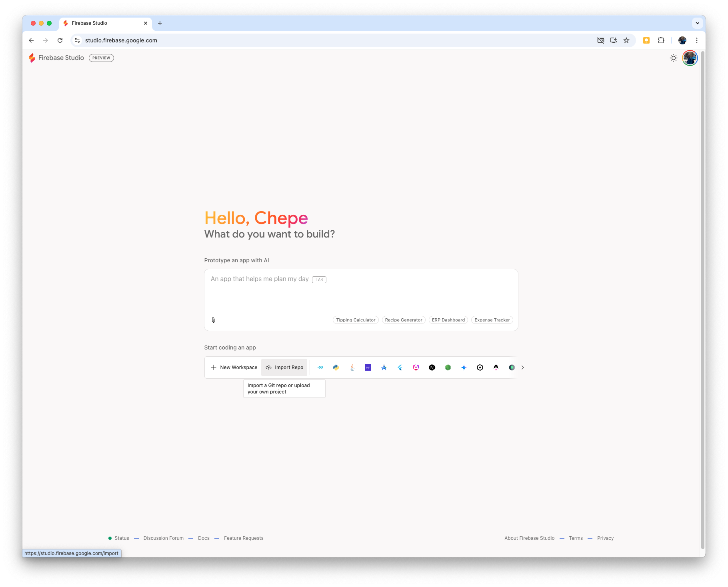This screenshot has height=587, width=728.
Task: Open the Chrome profile avatar
Action: 682,40
